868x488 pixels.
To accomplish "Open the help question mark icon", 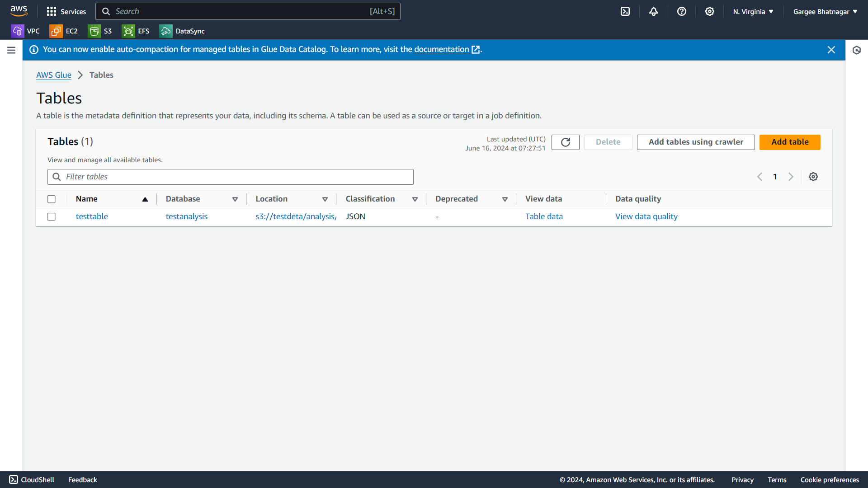I will tap(682, 11).
